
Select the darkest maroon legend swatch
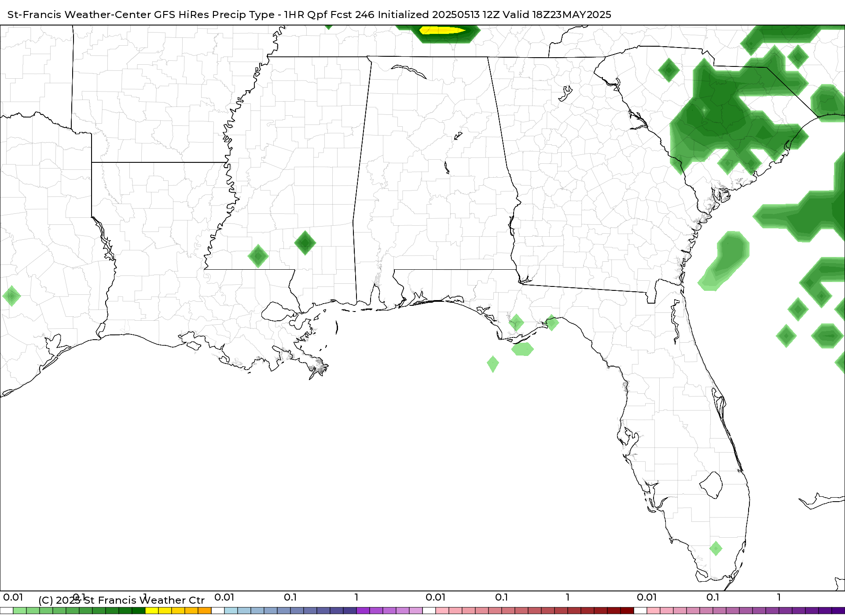pyautogui.click(x=627, y=611)
